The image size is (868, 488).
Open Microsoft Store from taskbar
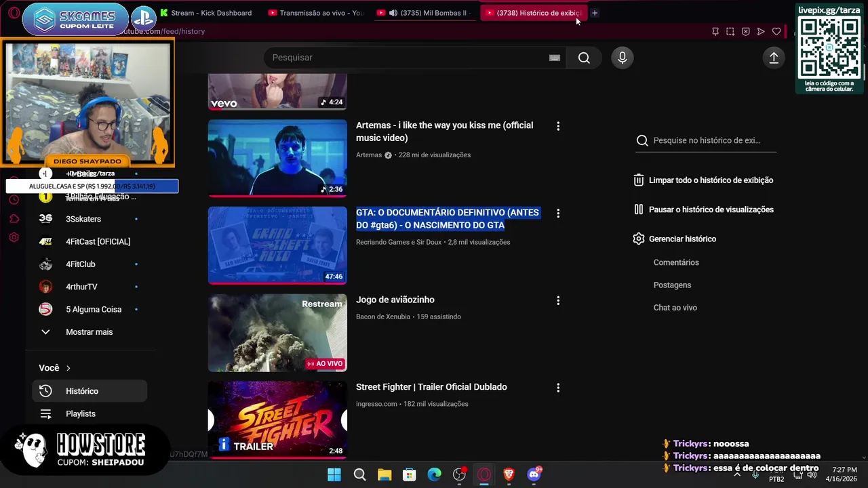point(410,474)
